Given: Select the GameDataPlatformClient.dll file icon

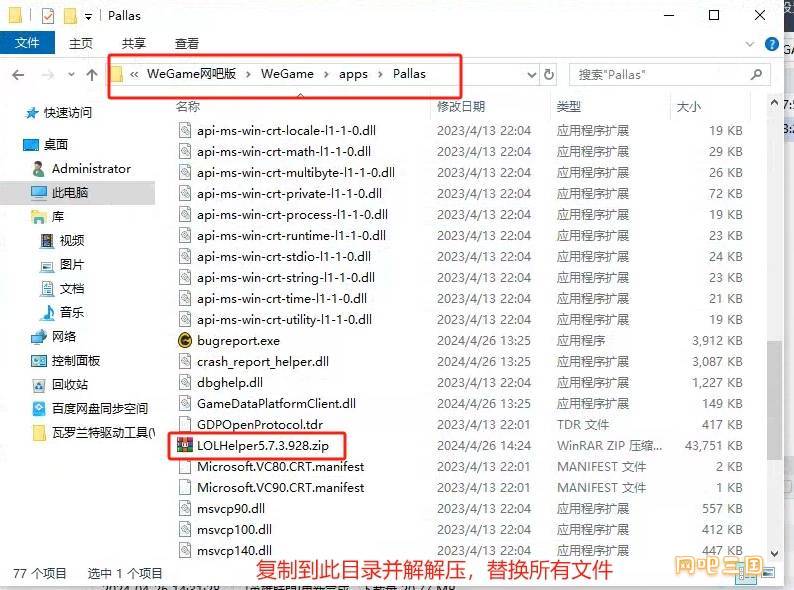Looking at the screenshot, I should click(185, 403).
